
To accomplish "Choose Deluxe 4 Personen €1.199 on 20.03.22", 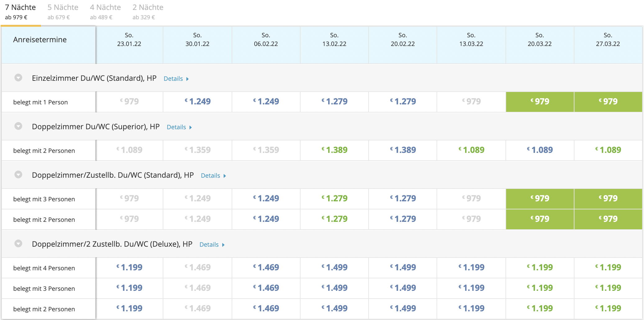I will tap(540, 267).
